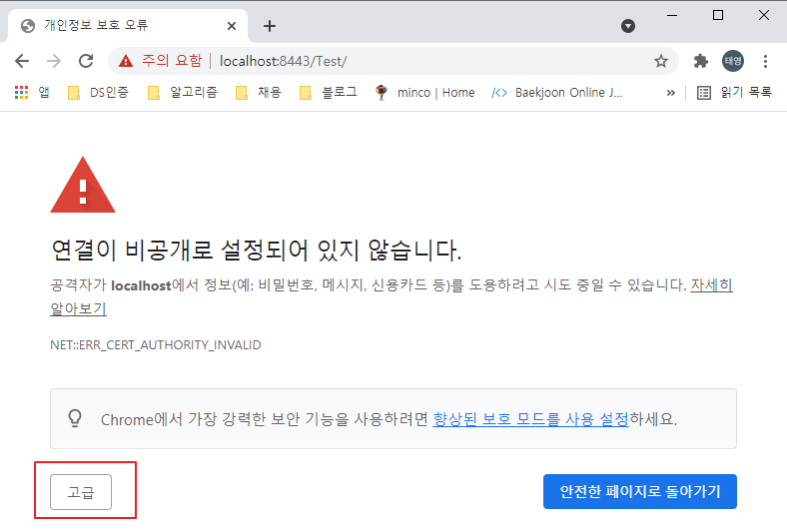The width and height of the screenshot is (787, 532).
Task: Click 안전한 페이지로 돌아가기 button
Action: [640, 491]
